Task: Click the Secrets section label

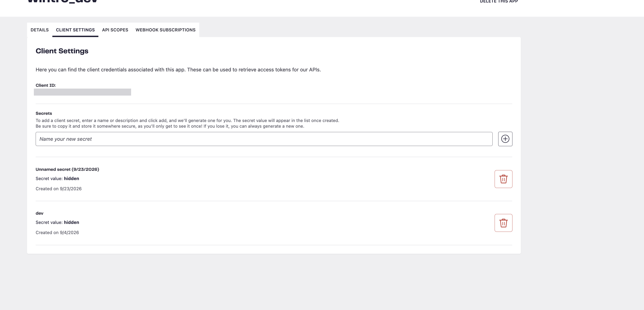Action: pos(44,113)
